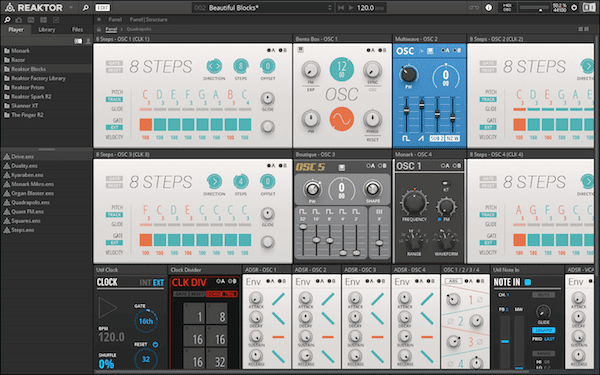Select the Panel view tab
Viewport: 600px width, 375px height.
point(115,20)
